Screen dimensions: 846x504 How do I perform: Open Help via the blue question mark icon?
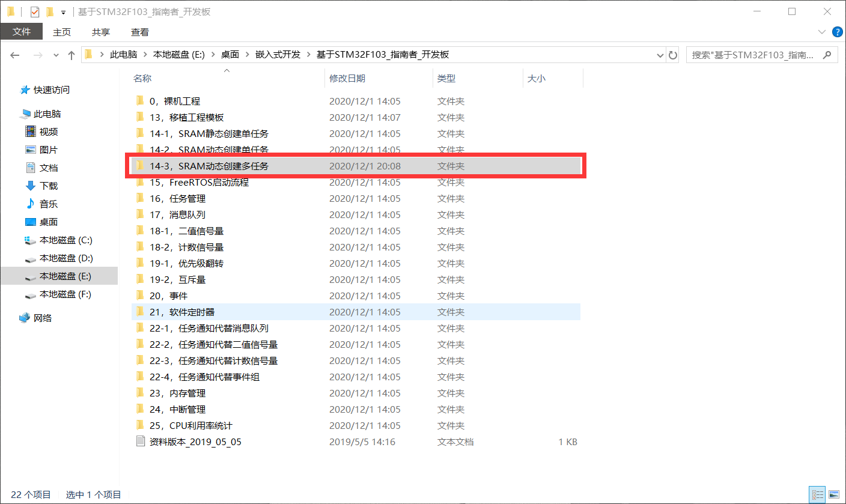(x=838, y=32)
